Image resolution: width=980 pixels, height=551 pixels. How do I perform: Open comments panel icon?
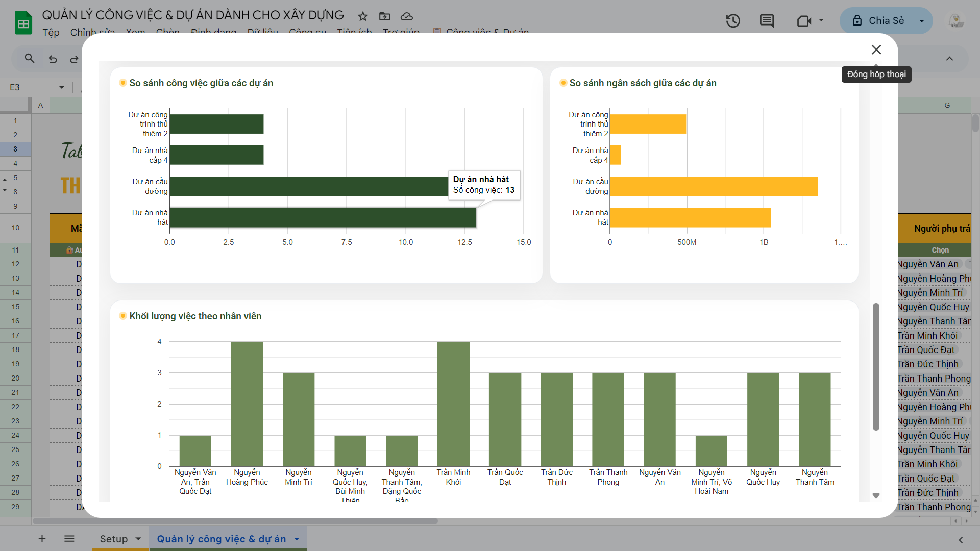[x=767, y=21]
